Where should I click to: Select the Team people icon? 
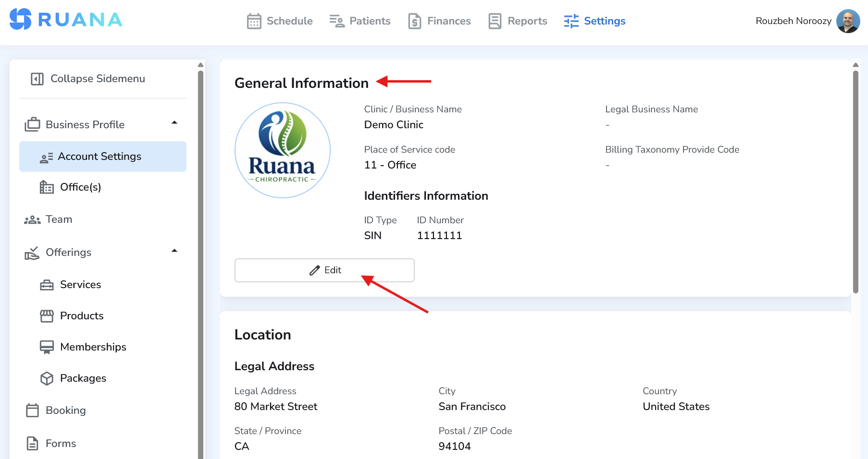coord(32,219)
